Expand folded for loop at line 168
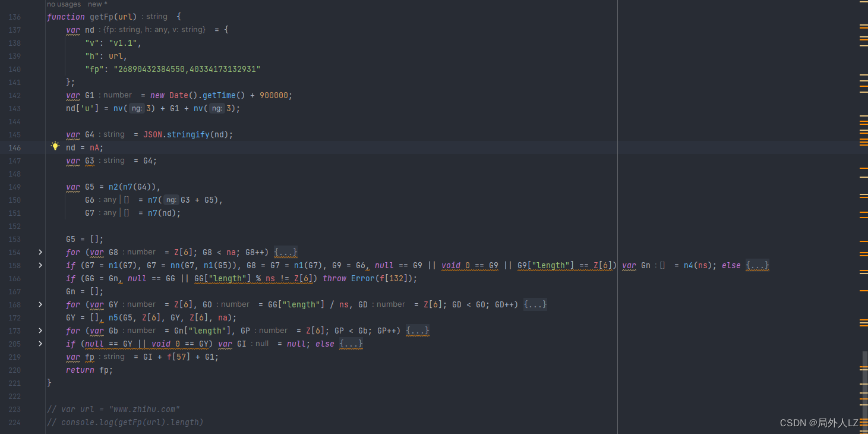 40,304
